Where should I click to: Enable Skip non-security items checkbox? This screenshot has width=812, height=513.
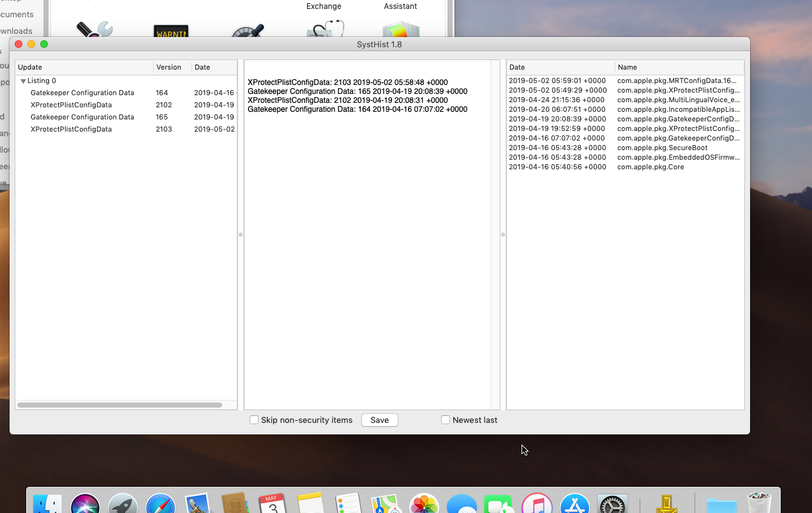[254, 420]
